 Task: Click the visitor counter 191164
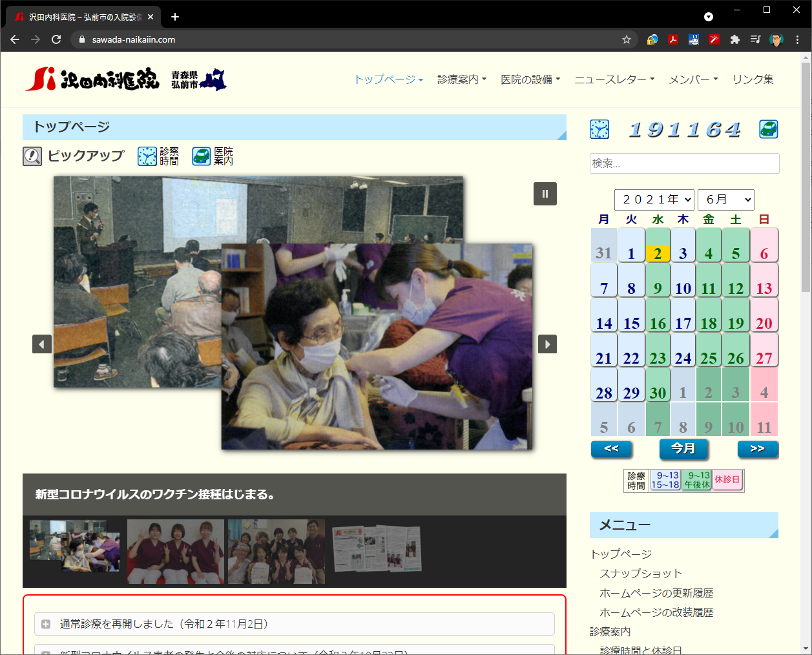click(x=685, y=130)
